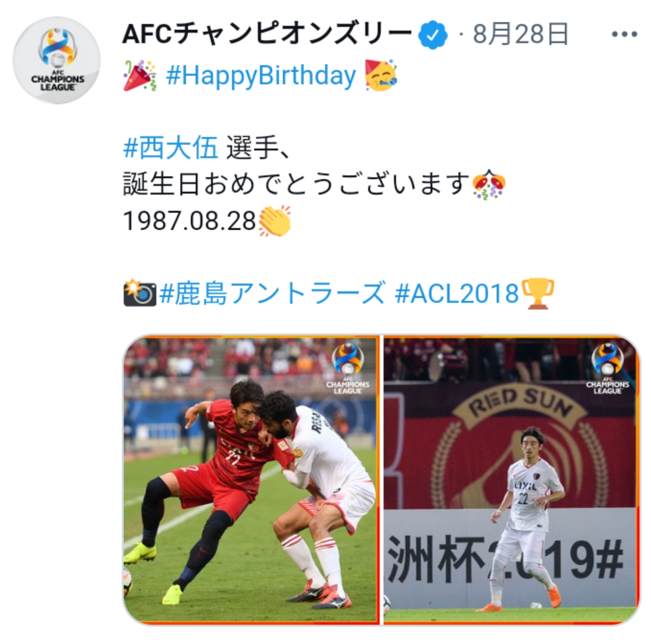Screen dimensions: 651x644
Task: Open the #鹿島アントラーズ hashtag
Action: pyautogui.click(x=273, y=293)
